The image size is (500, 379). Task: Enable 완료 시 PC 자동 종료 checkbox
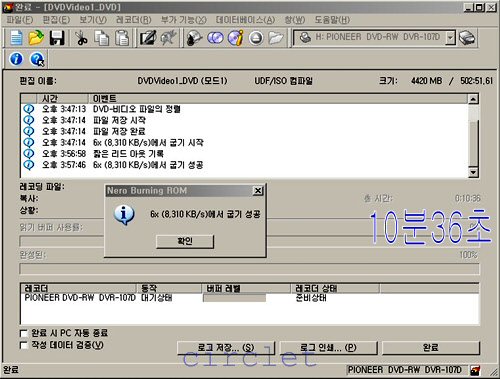24,333
